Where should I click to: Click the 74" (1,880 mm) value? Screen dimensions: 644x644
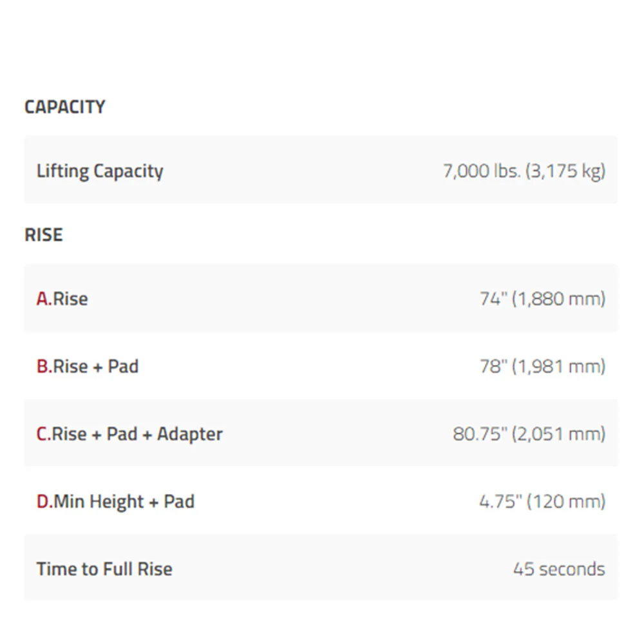click(x=542, y=299)
